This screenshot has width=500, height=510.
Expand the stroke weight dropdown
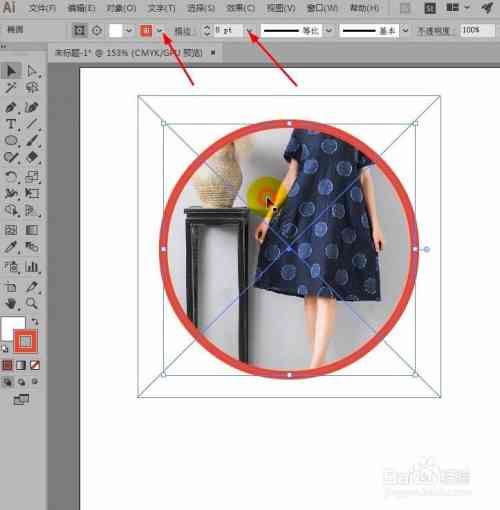pos(249,31)
